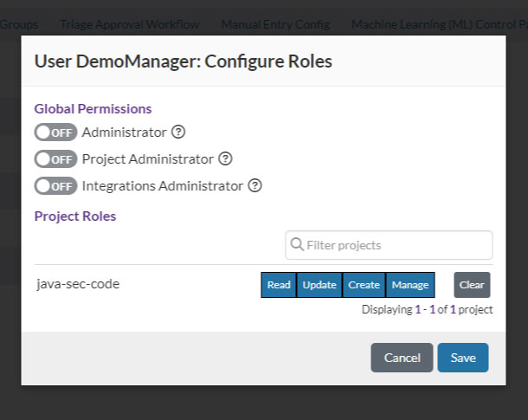Select Create role for java-sec-code
Screen dimensions: 528x420
coord(364,285)
